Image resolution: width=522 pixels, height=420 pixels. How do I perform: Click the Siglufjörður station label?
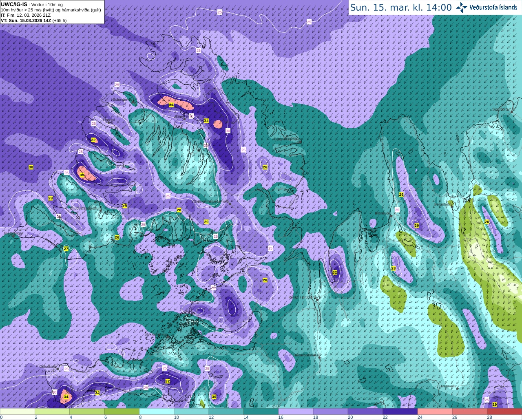501,109
